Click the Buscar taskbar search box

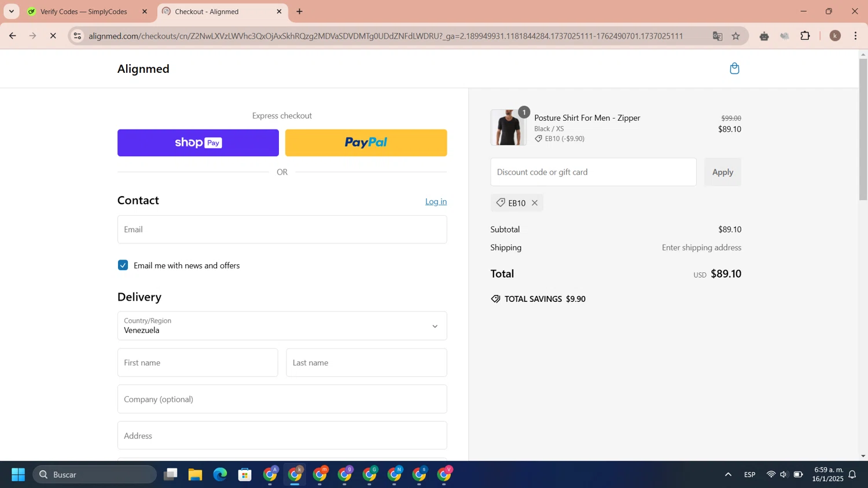[x=95, y=475]
